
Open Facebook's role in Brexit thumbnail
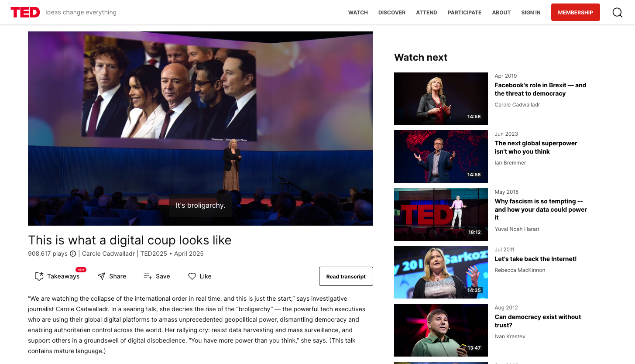pos(441,99)
